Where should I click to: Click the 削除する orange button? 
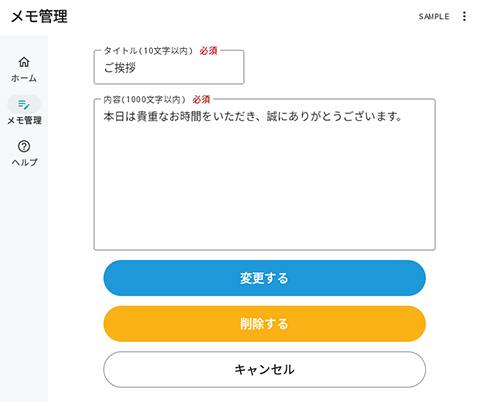pyautogui.click(x=264, y=324)
